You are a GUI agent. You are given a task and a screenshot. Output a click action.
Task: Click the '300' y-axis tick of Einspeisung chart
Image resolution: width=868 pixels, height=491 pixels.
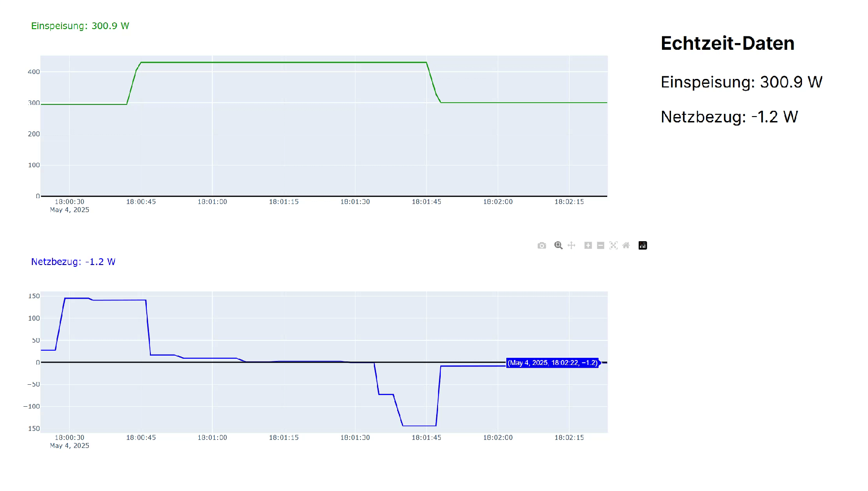click(34, 103)
